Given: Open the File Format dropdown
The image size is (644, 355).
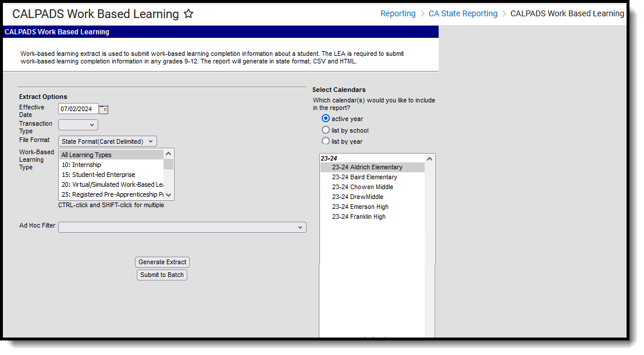Looking at the screenshot, I should coord(108,141).
